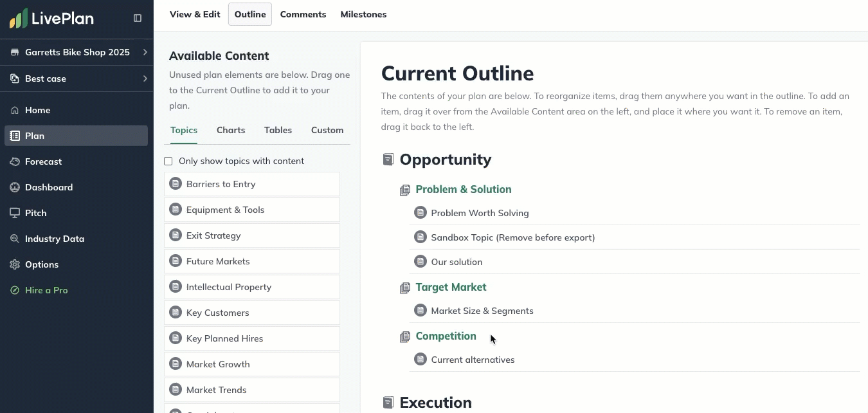868x413 pixels.
Task: Click the Pitch presentation icon
Action: click(15, 213)
